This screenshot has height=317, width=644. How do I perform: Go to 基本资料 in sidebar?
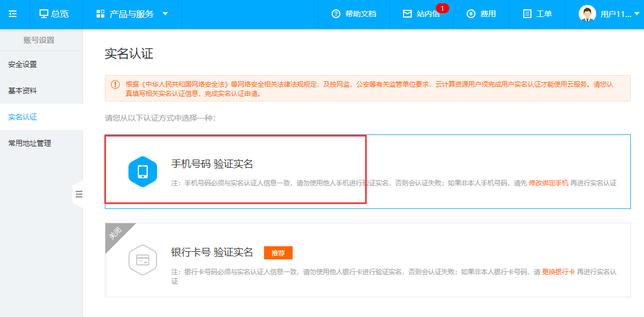[x=23, y=90]
